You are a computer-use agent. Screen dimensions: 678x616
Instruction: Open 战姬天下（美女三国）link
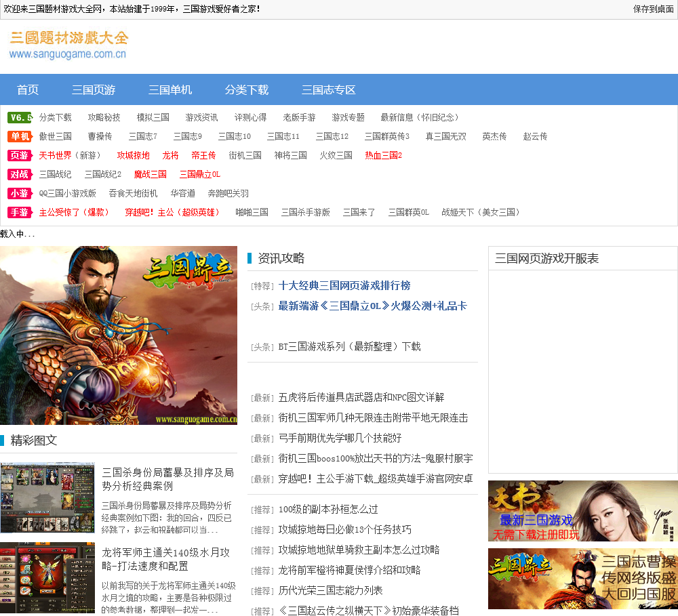481,213
